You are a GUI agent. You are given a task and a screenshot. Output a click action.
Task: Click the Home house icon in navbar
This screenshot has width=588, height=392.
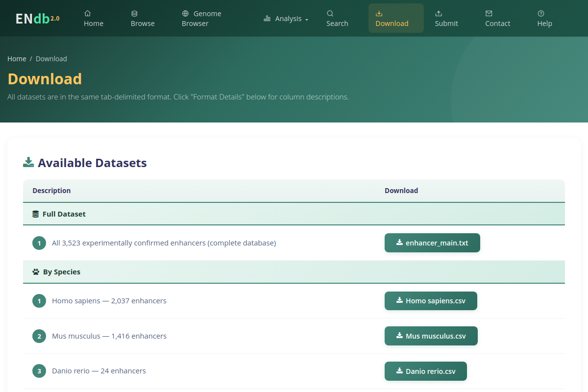(87, 14)
